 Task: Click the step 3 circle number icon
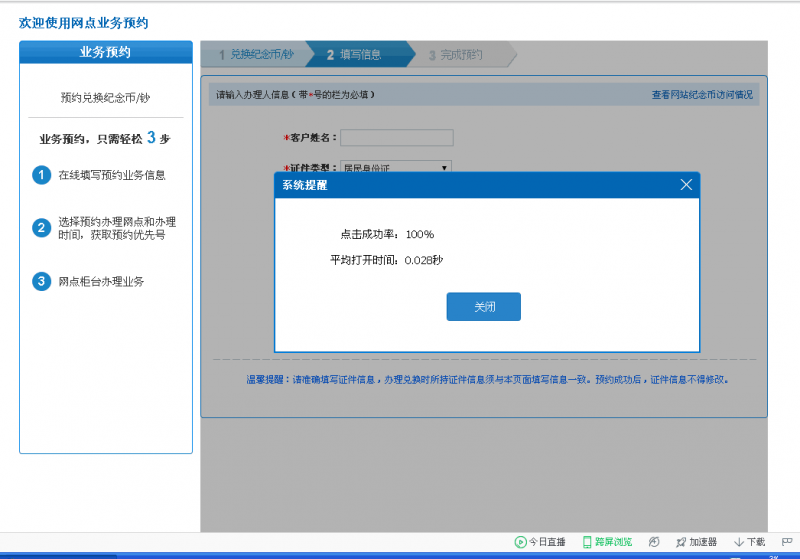[x=41, y=282]
